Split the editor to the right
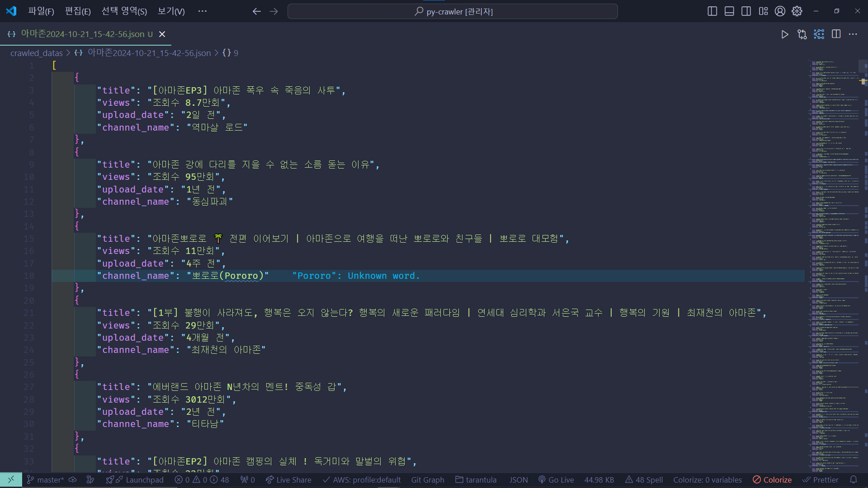This screenshot has height=488, width=868. click(x=836, y=34)
